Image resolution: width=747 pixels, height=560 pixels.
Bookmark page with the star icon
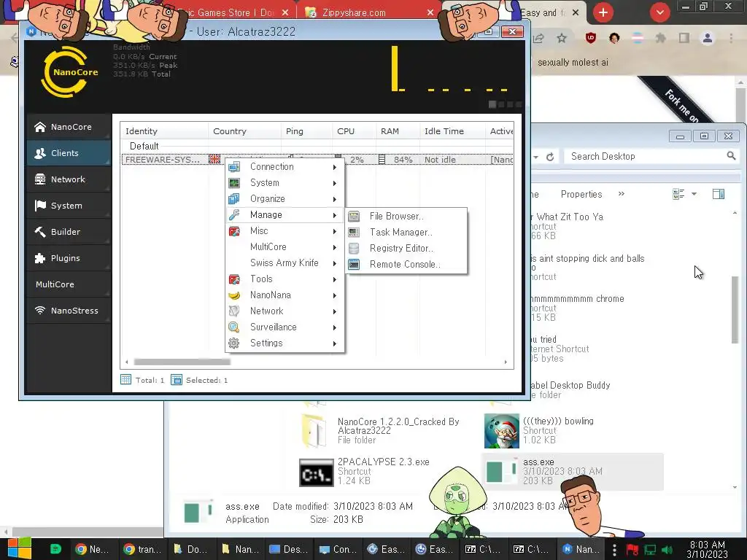point(562,38)
